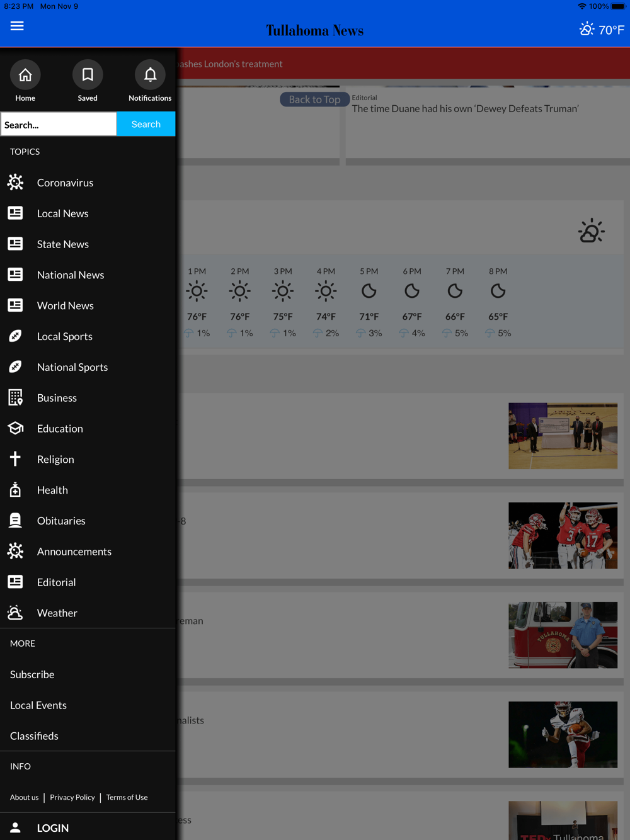Tap the Religion cross icon

click(16, 459)
